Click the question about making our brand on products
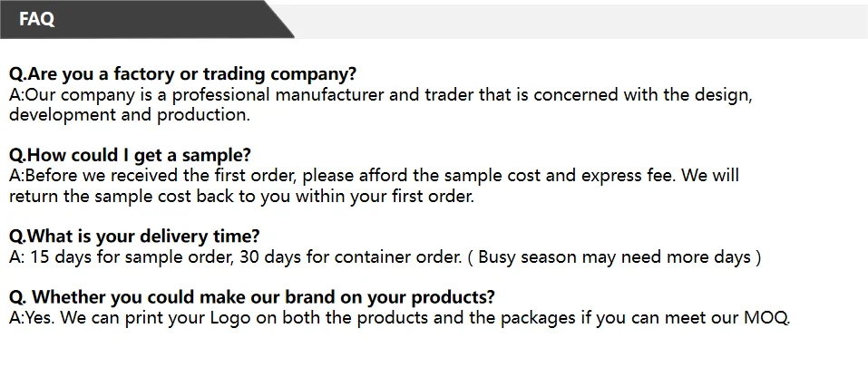Image resolution: width=868 pixels, height=367 pixels. click(252, 297)
